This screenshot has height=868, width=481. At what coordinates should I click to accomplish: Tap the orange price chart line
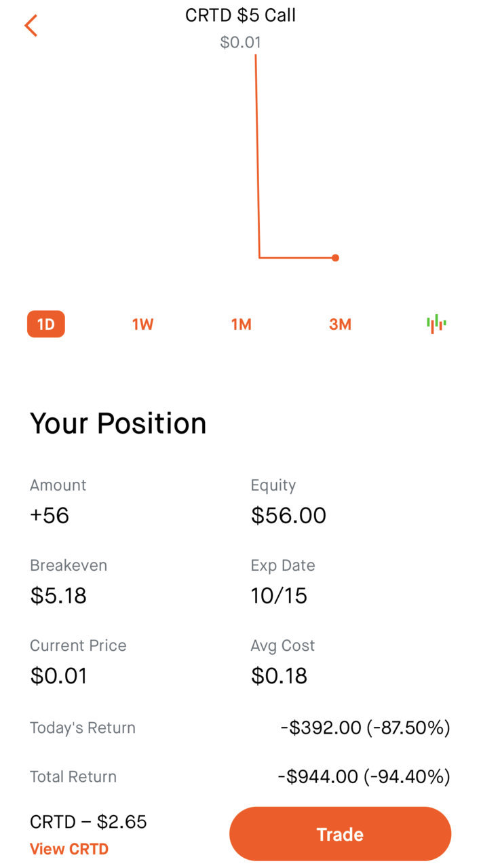click(x=258, y=156)
